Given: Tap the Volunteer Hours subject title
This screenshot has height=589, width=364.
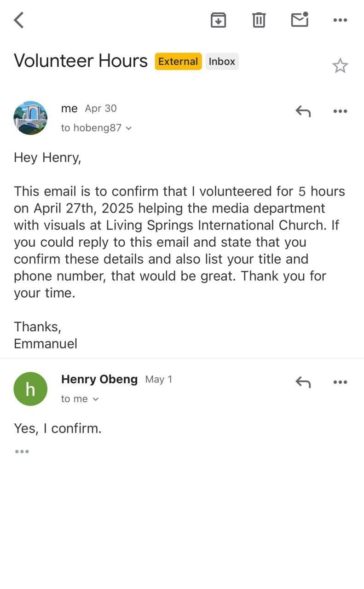Looking at the screenshot, I should 81,61.
